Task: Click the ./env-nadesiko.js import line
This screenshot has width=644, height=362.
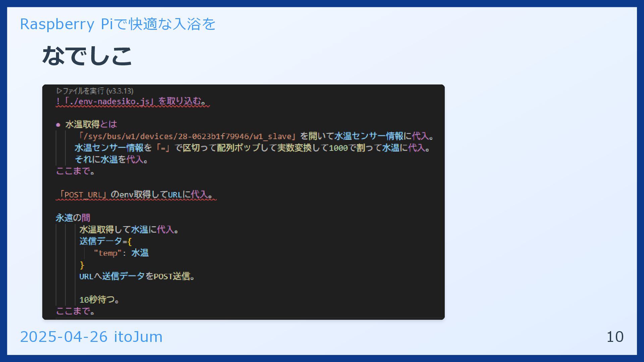Action: (x=132, y=101)
